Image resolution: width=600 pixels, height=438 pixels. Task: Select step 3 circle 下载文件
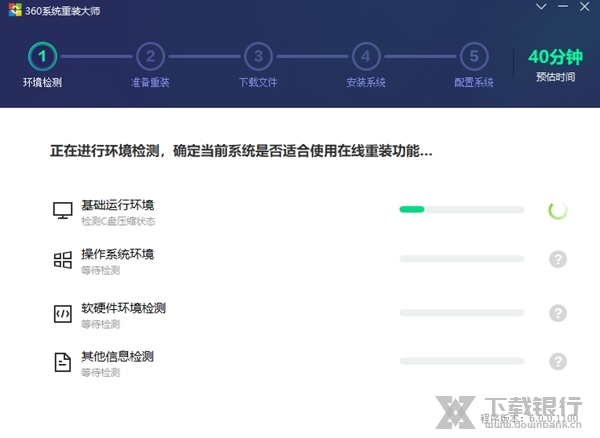click(x=258, y=56)
